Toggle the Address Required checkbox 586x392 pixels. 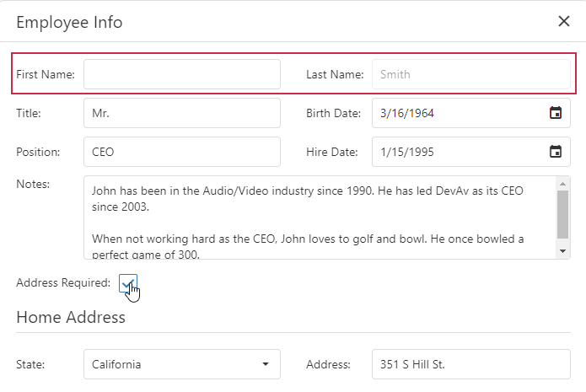point(128,283)
